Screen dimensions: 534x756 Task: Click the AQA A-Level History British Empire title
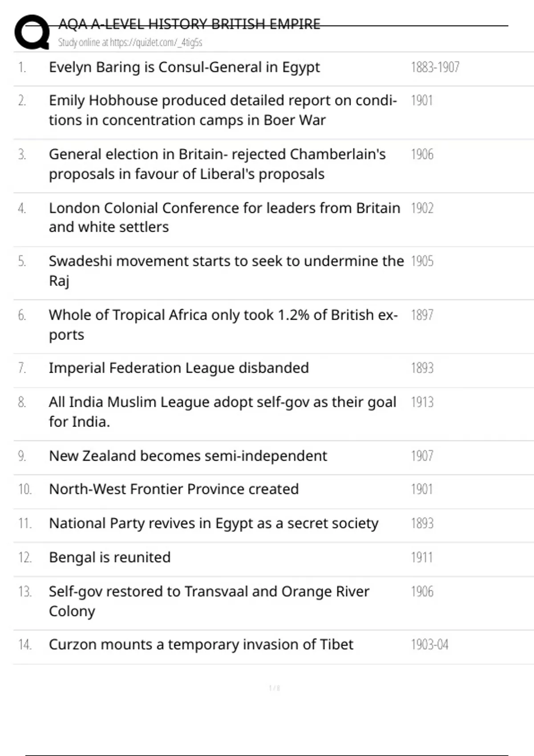[x=189, y=24]
